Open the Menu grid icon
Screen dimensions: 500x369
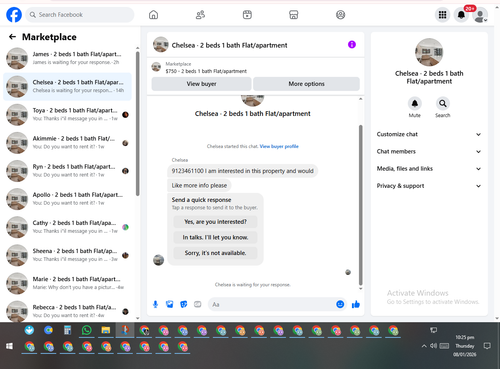[442, 15]
